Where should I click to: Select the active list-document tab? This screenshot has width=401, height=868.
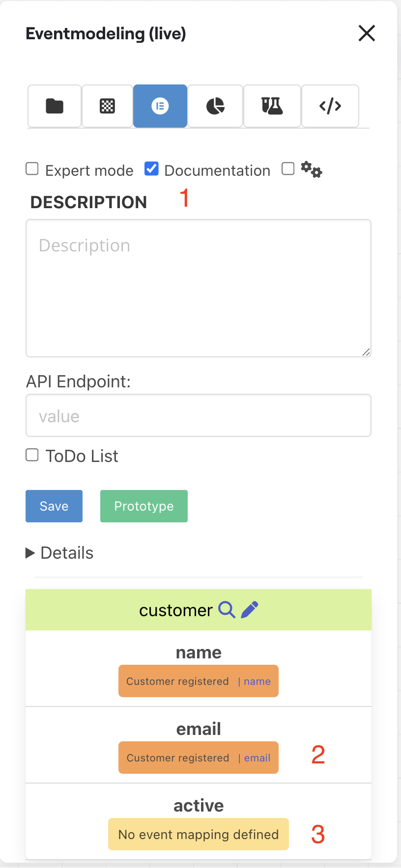160,106
